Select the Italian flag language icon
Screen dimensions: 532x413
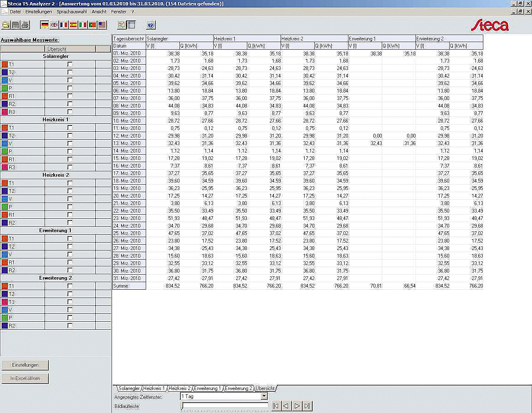(83, 25)
